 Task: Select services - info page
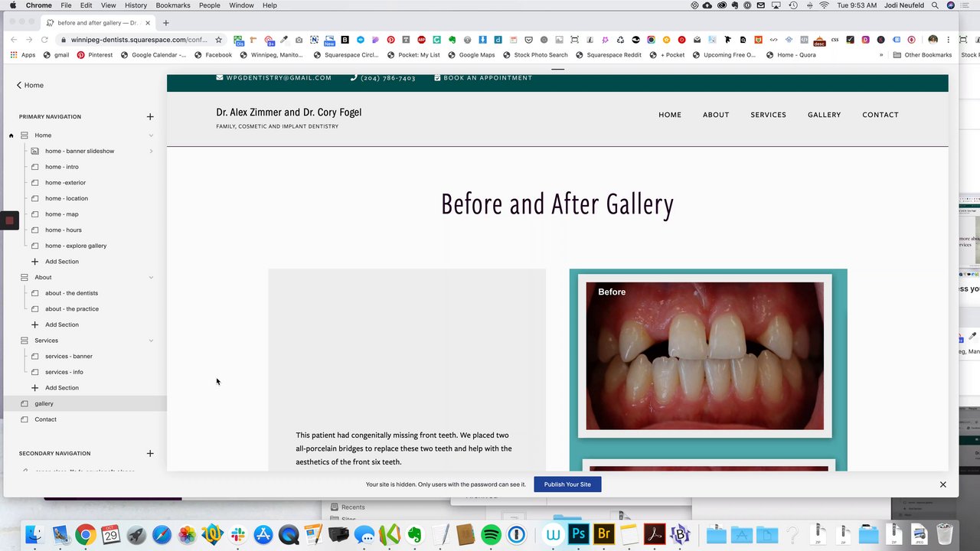[x=64, y=372]
